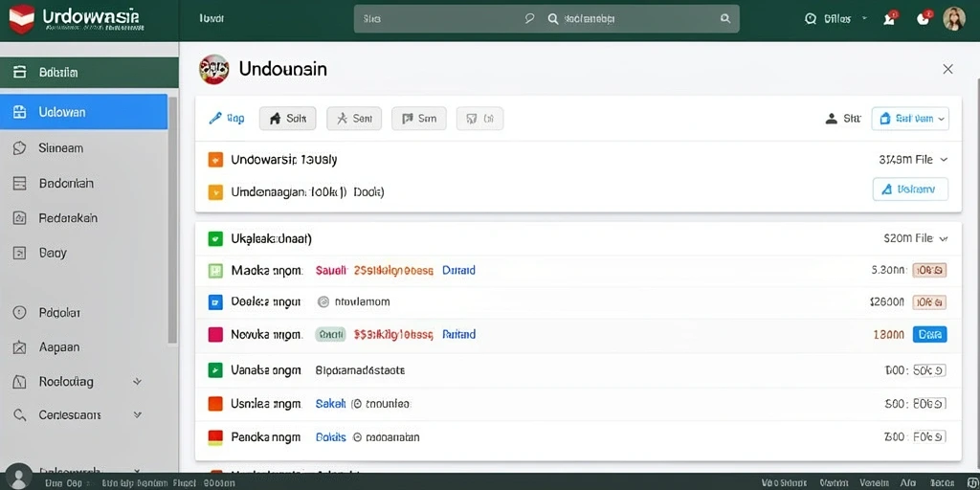Click the green icon beside Ukaleak
980x490 pixels.
[215, 238]
